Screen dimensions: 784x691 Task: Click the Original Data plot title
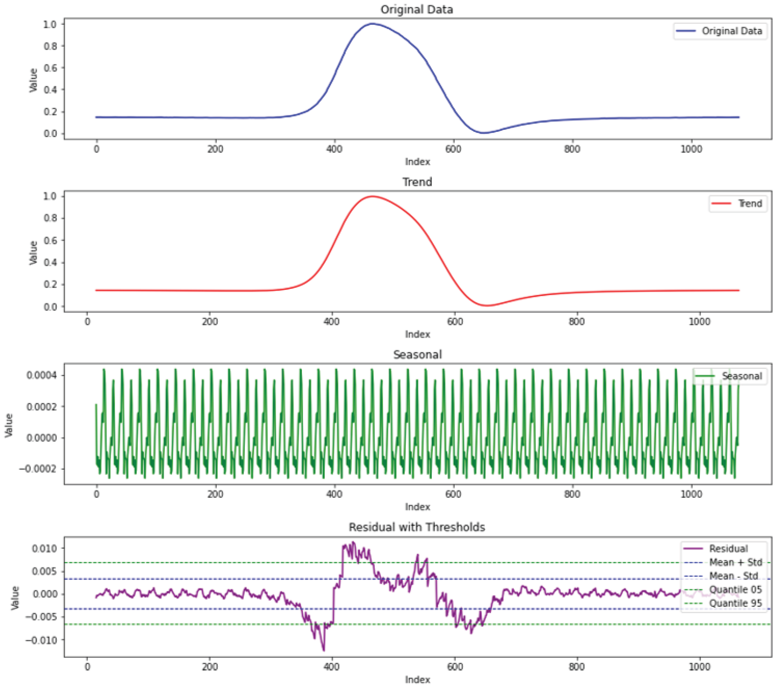[417, 9]
